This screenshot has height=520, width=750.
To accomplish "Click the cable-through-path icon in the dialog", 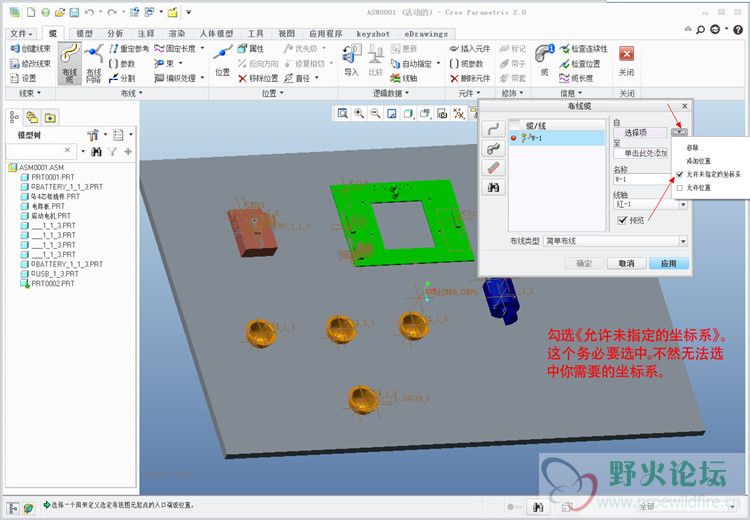I will [493, 148].
